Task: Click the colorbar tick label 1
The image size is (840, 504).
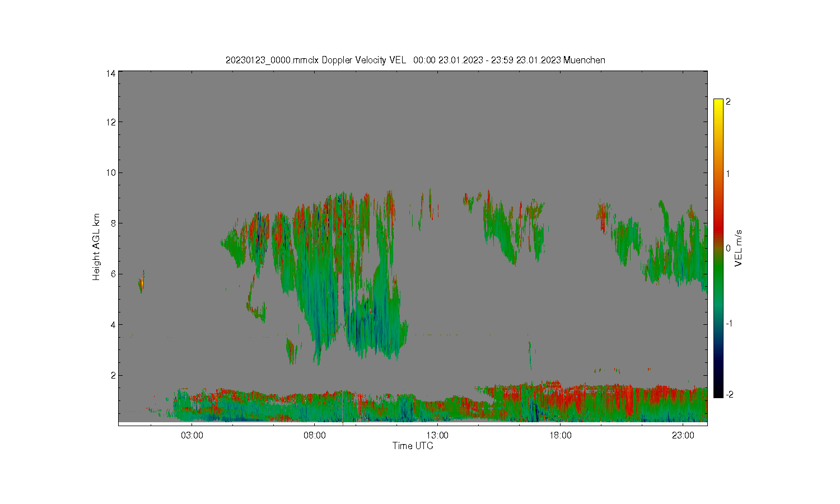Action: point(728,174)
